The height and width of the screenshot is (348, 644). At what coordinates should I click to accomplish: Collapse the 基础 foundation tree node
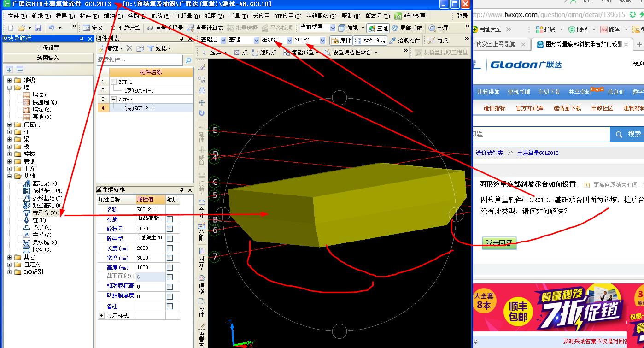(x=10, y=176)
